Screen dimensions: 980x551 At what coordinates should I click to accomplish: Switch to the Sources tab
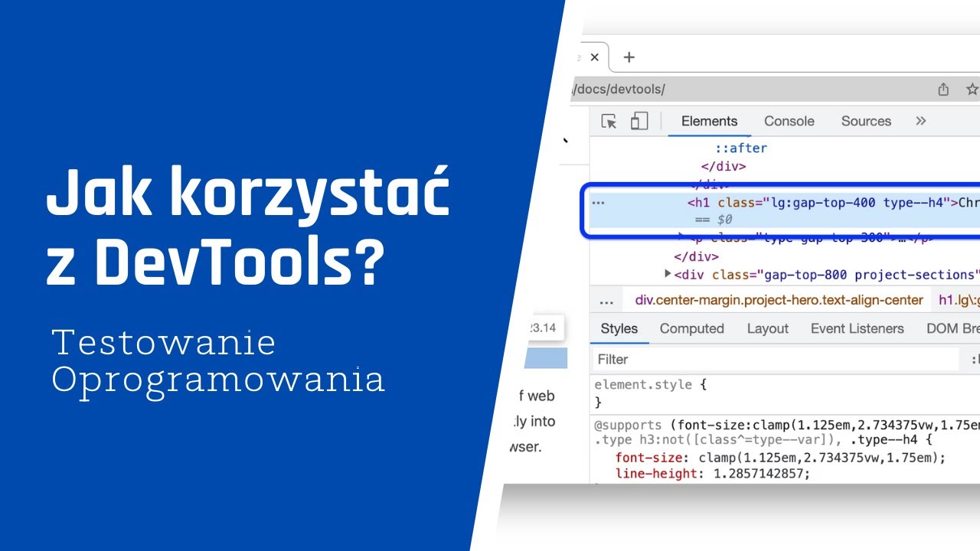(x=866, y=121)
